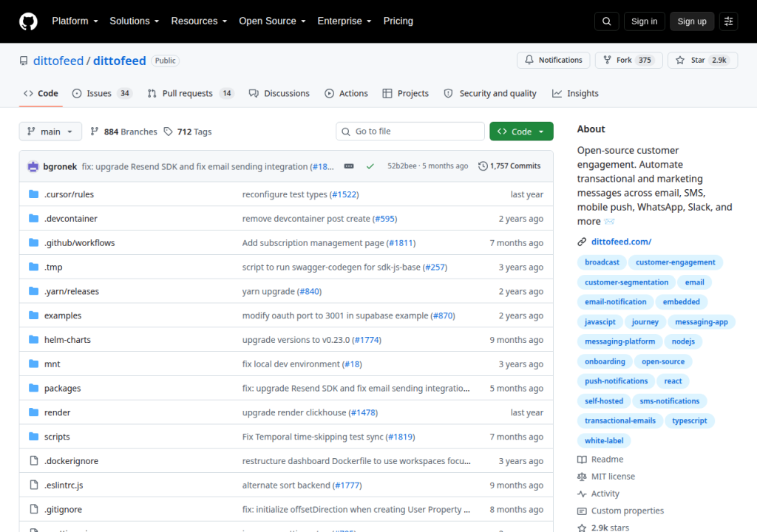The image size is (757, 532).
Task: Expand commit message ellipsis icon
Action: coord(349,166)
